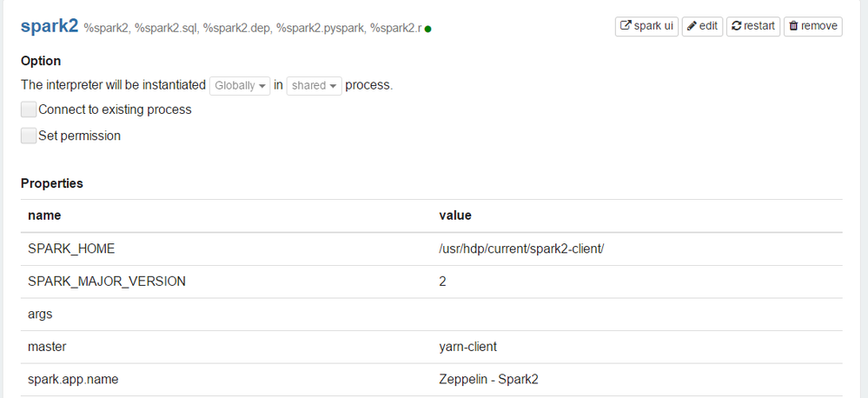This screenshot has height=398, width=868.
Task: Restart the spark2 interpreter
Action: tap(752, 26)
